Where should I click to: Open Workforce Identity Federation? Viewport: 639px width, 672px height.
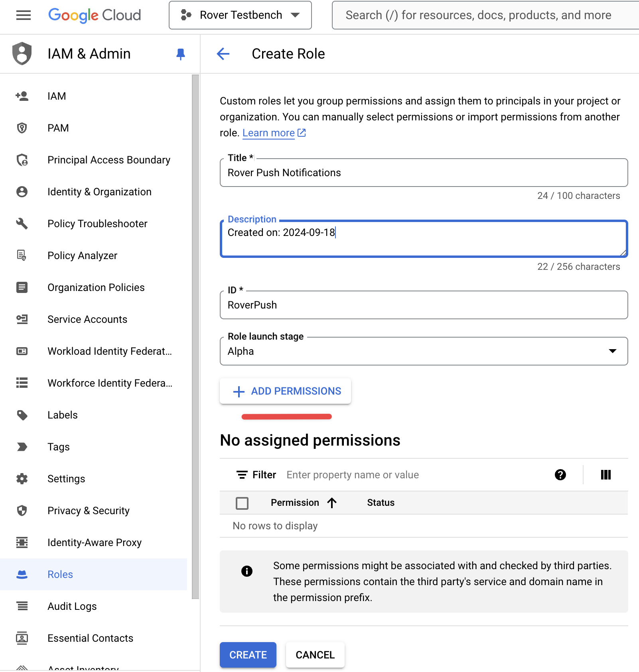coord(110,383)
